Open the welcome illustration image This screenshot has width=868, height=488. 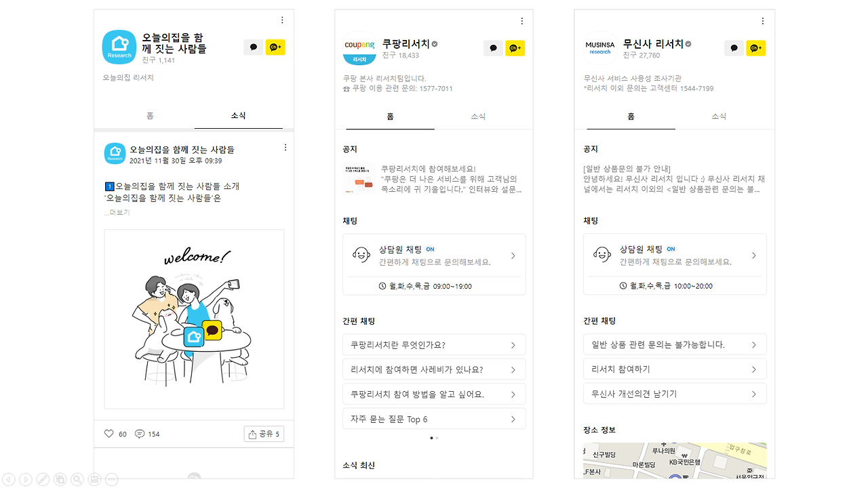194,319
